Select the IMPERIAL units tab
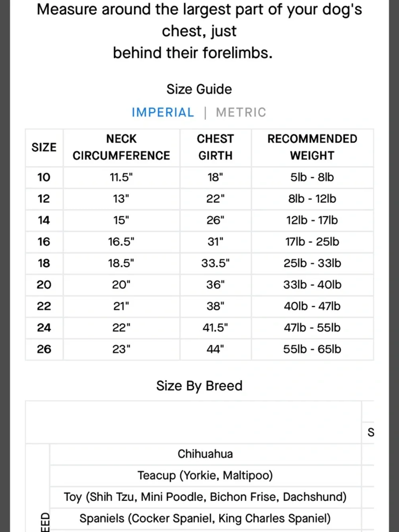The height and width of the screenshot is (532, 399). point(163,113)
